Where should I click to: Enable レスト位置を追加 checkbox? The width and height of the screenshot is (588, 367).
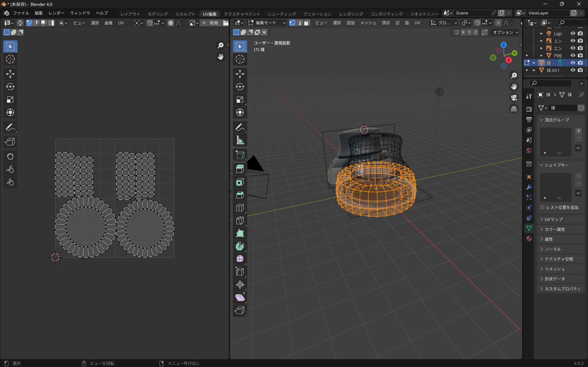pos(542,207)
